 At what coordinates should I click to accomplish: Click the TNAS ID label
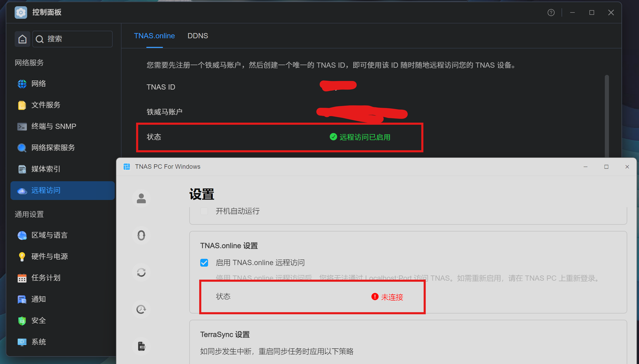click(x=161, y=87)
